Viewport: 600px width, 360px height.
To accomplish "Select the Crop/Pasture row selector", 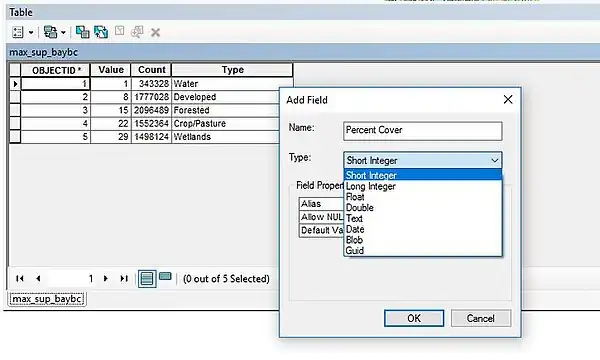I will pos(15,124).
